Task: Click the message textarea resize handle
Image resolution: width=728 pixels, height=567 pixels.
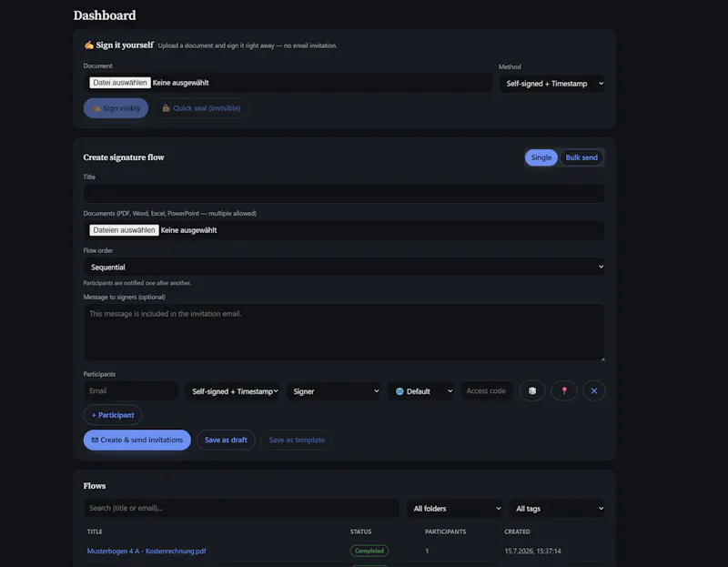Action: [x=602, y=359]
